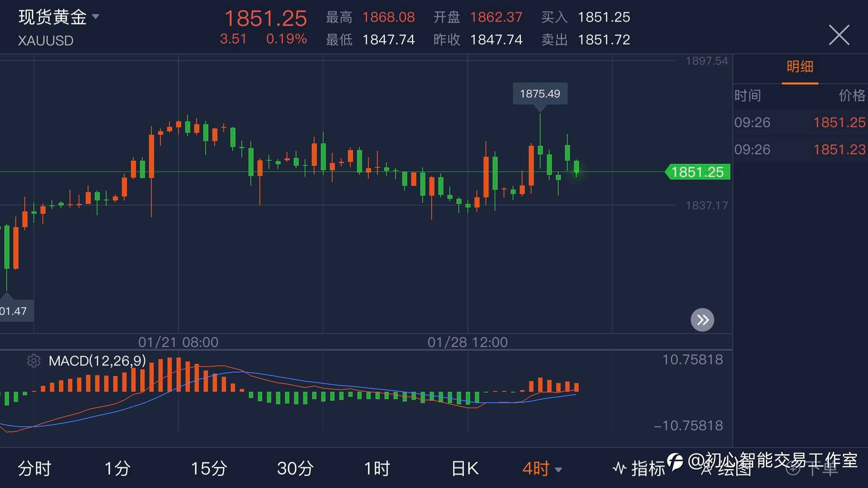
Task: Click the 买入 buy price 1851.25
Action: point(603,17)
